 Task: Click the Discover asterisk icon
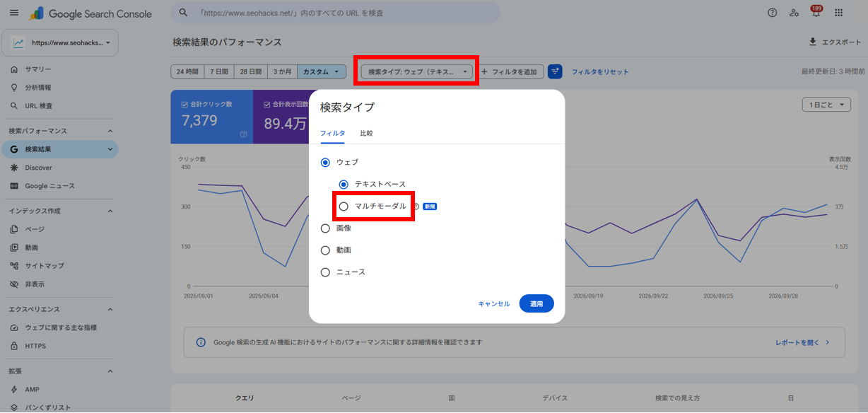[14, 168]
